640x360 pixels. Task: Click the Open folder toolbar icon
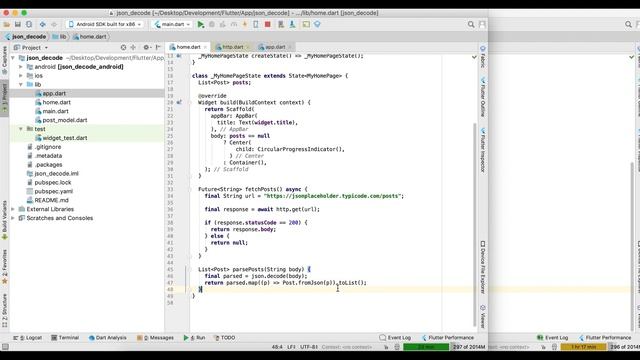(7, 24)
